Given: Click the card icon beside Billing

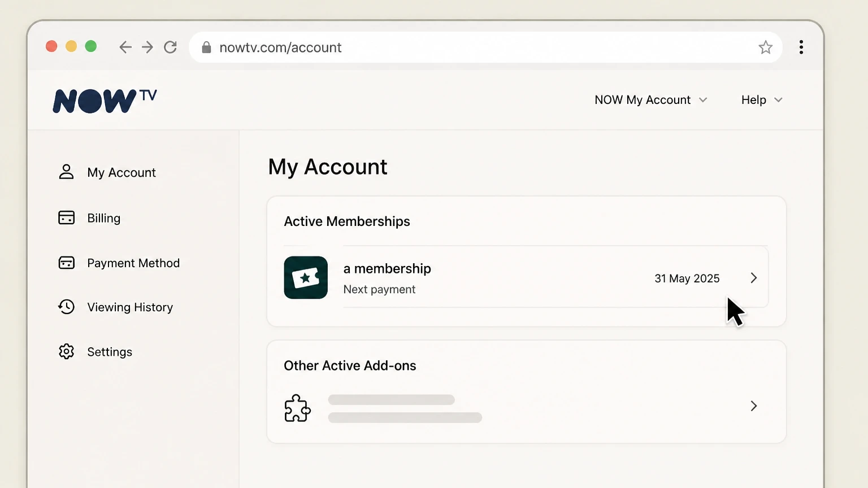Looking at the screenshot, I should pos(66,217).
